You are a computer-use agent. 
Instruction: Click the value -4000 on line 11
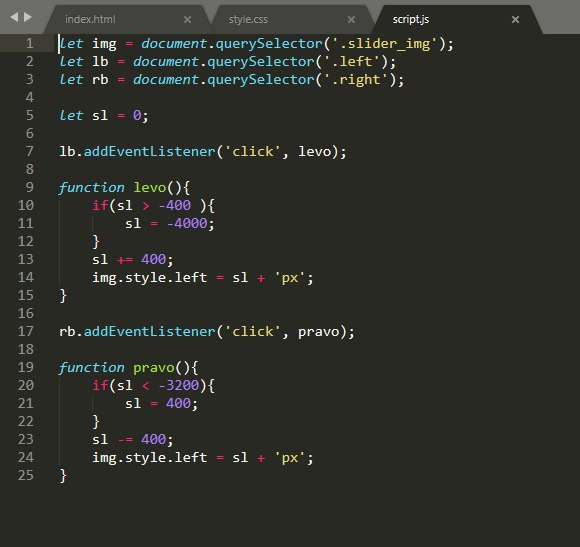pos(187,223)
